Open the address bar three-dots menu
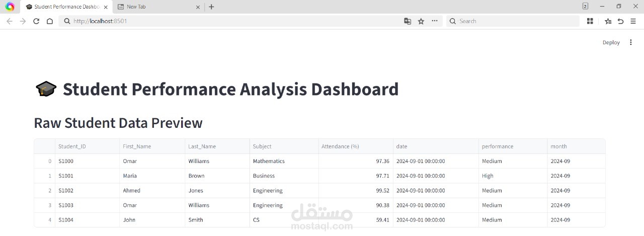 coord(435,21)
